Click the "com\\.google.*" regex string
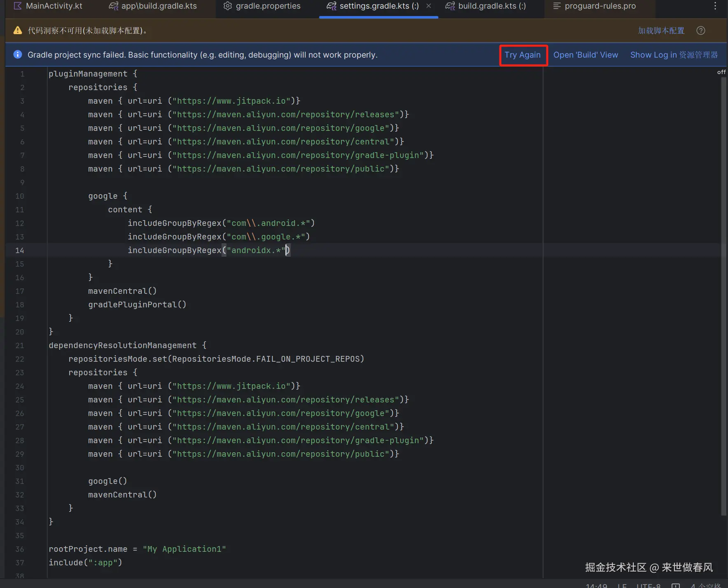Viewport: 728px width, 588px height. (266, 237)
